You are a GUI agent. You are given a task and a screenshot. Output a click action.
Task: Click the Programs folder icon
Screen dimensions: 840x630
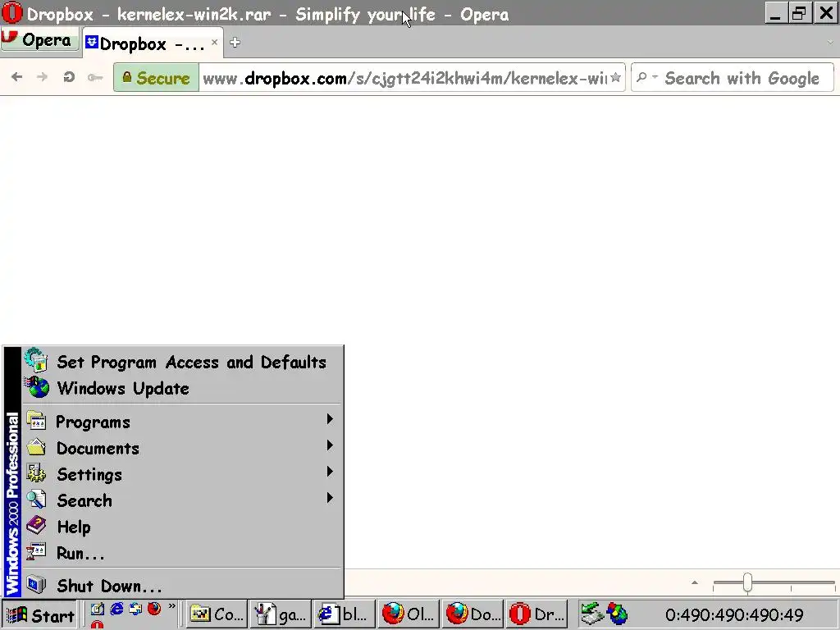[x=36, y=421]
